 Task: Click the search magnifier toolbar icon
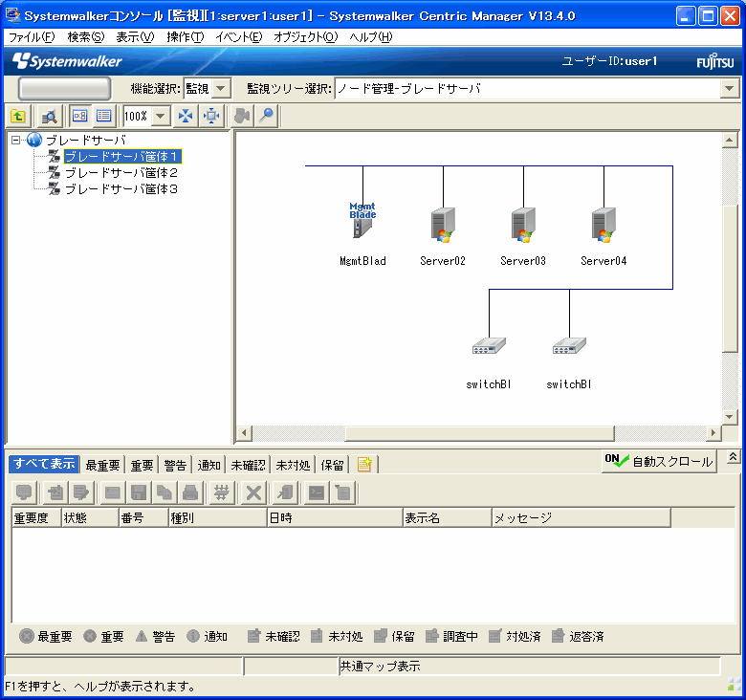coord(49,116)
